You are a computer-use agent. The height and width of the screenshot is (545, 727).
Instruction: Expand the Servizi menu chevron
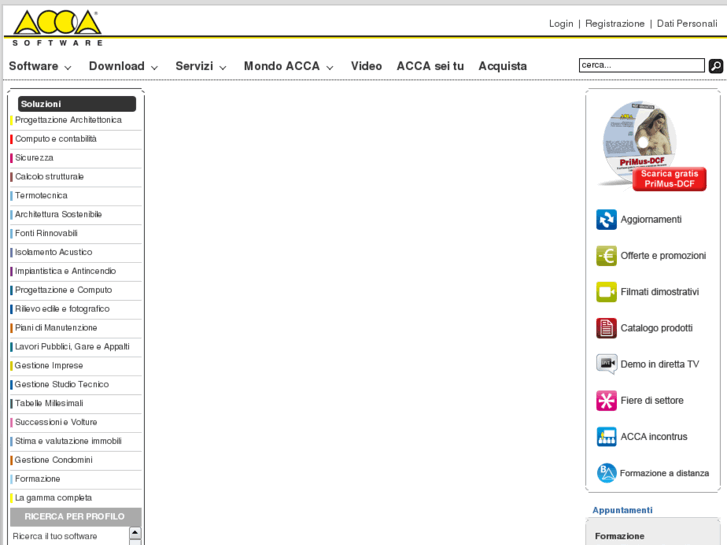pos(223,67)
